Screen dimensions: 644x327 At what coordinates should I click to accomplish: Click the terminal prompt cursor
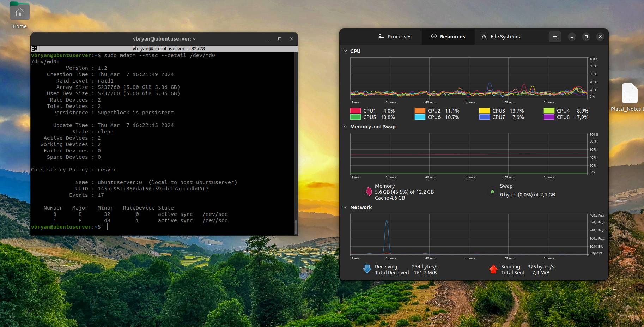(106, 227)
